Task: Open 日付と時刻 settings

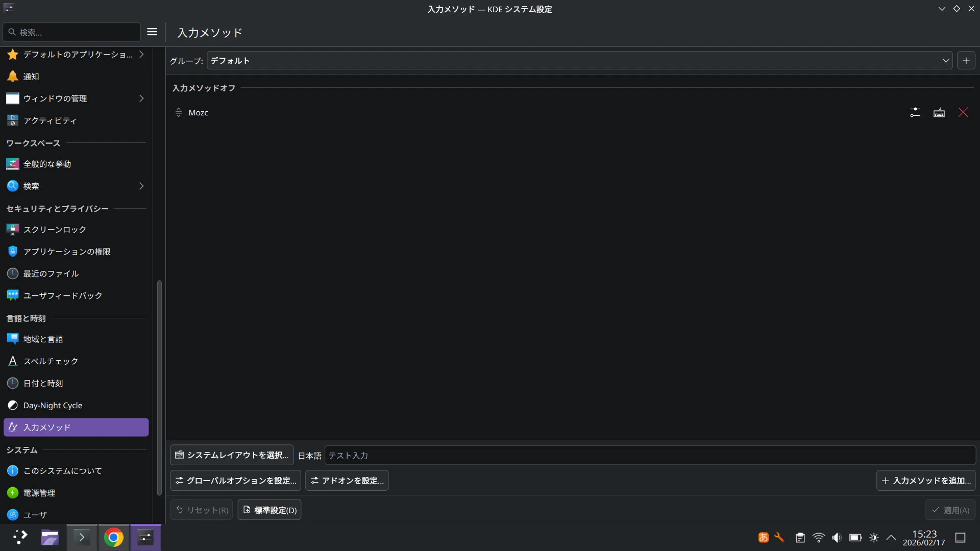Action: click(x=76, y=383)
